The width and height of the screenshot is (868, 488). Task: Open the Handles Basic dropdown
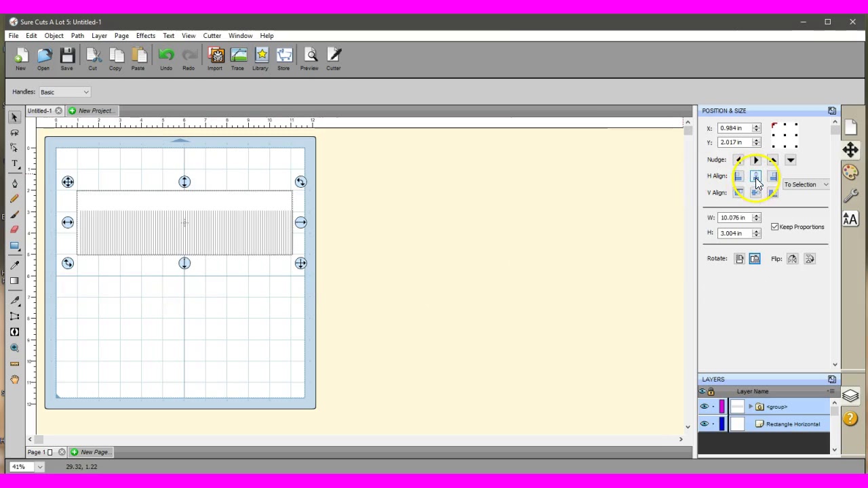[x=64, y=92]
